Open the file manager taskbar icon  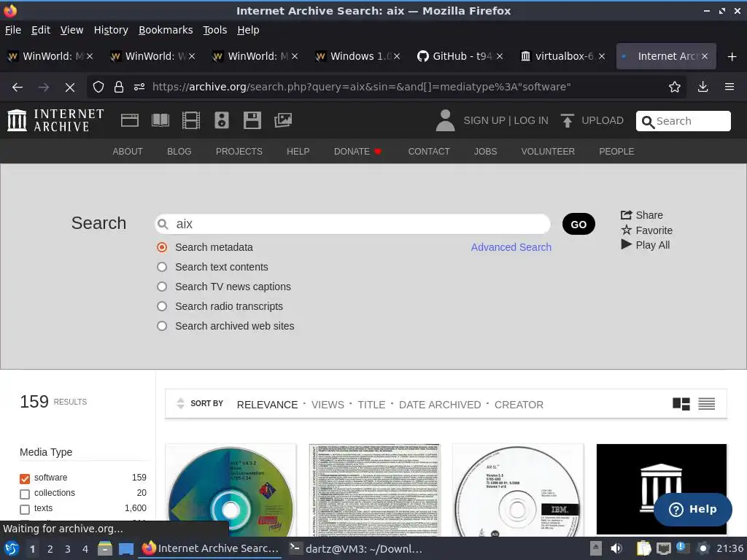tap(105, 548)
